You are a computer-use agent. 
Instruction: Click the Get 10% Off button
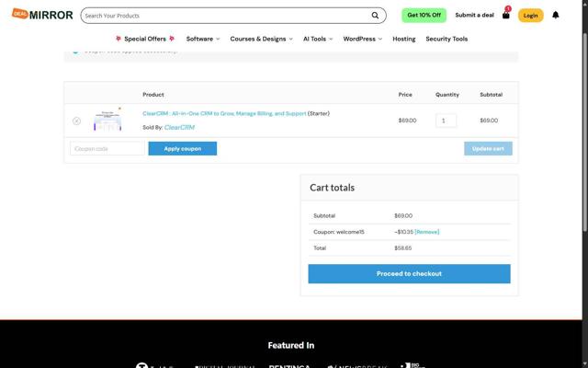click(424, 15)
